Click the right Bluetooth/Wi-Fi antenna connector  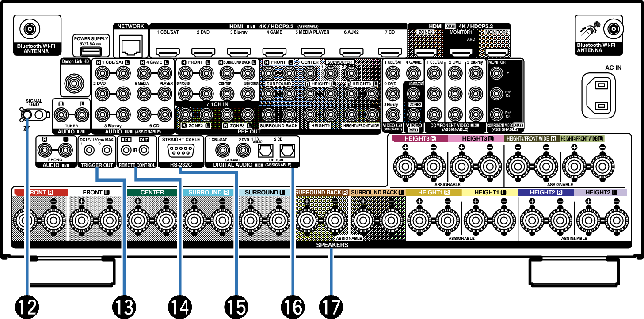(x=613, y=30)
